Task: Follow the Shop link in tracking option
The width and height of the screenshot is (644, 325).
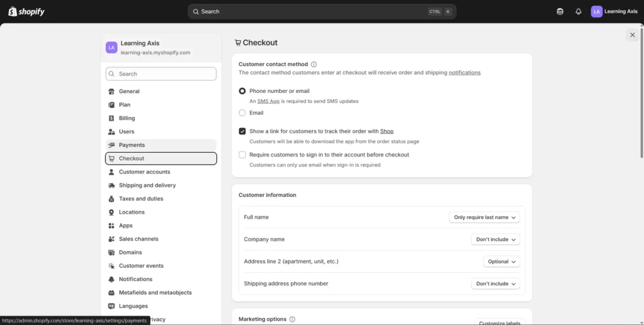Action: [387, 131]
